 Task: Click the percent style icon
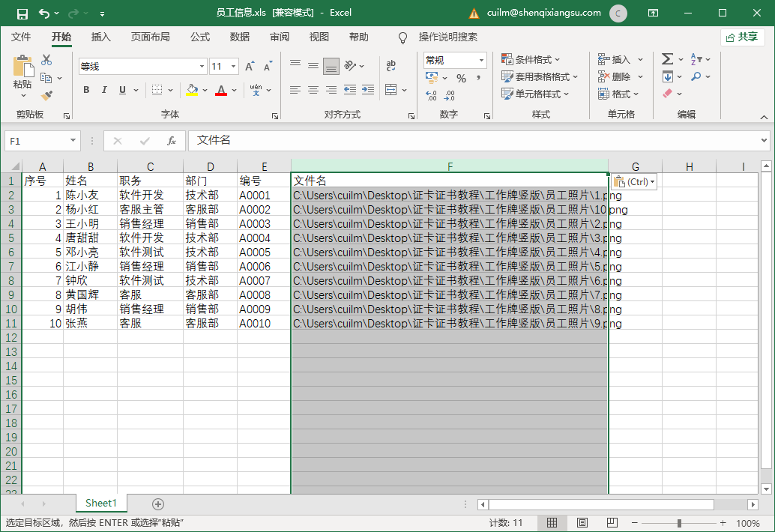(461, 78)
